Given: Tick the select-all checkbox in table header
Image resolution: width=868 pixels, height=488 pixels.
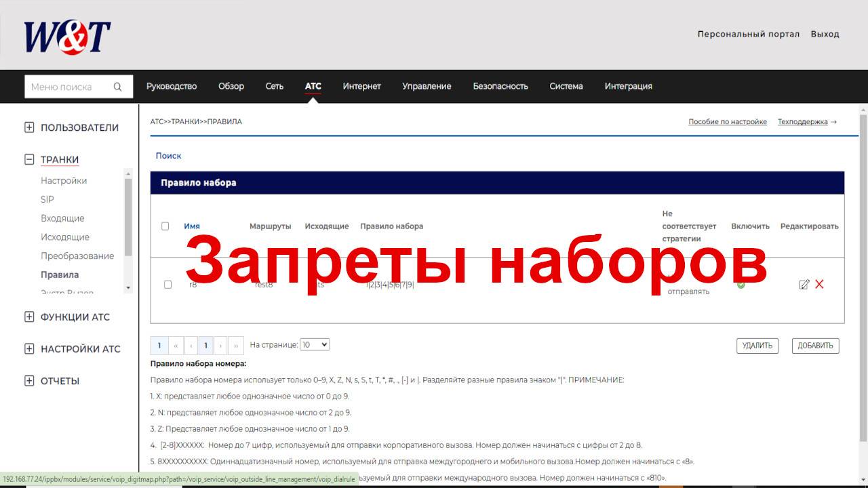Looking at the screenshot, I should click(165, 226).
